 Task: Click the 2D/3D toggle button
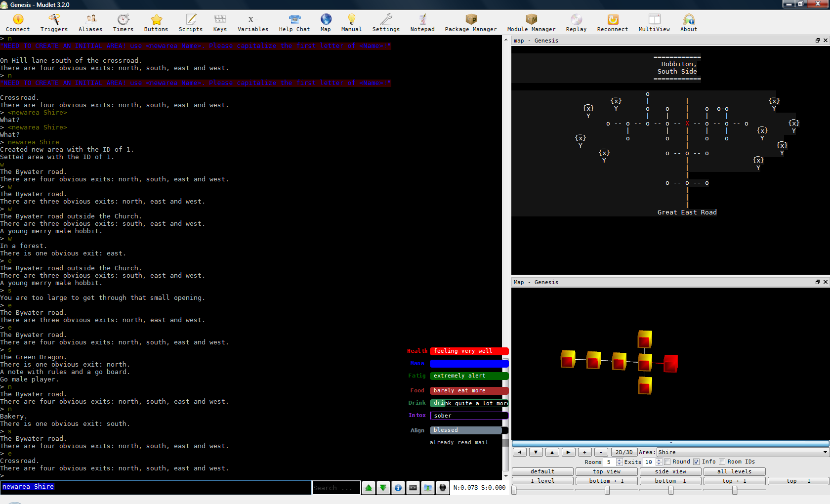[x=623, y=452]
